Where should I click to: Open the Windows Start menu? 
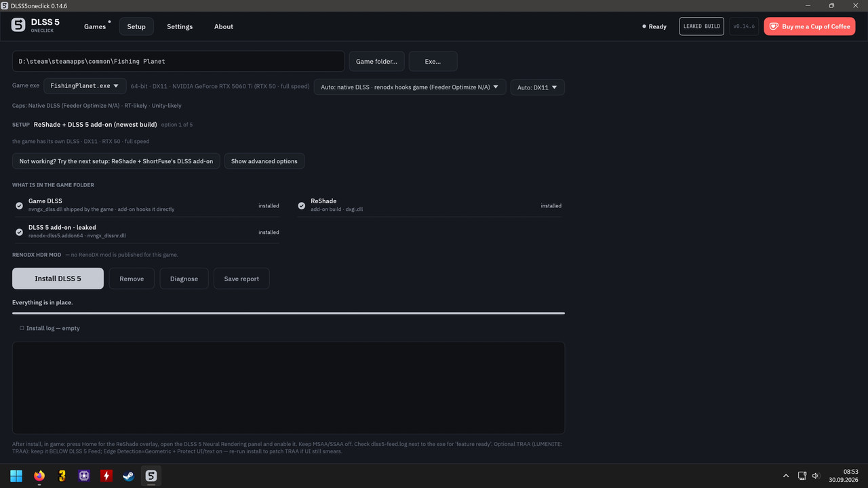[x=16, y=476]
